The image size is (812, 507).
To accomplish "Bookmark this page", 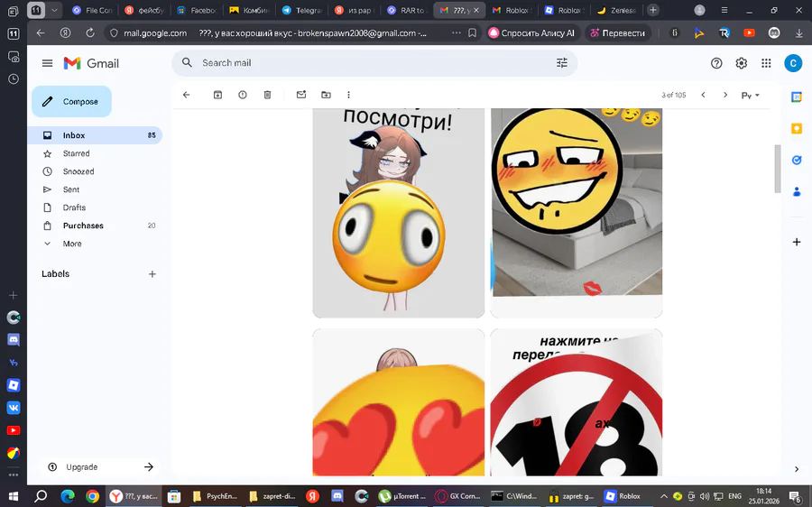I will point(472,32).
